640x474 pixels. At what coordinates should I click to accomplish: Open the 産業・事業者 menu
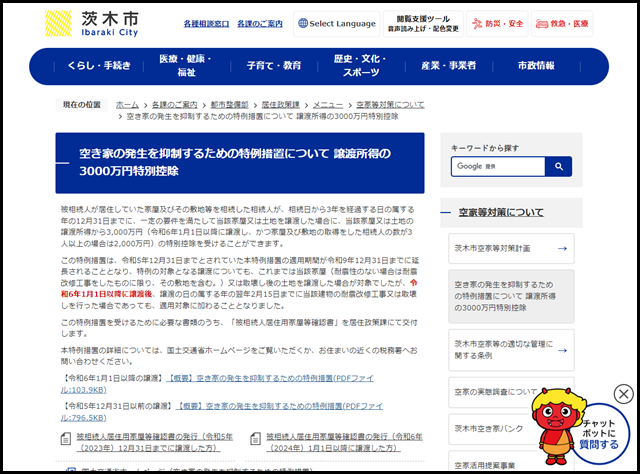tap(449, 66)
